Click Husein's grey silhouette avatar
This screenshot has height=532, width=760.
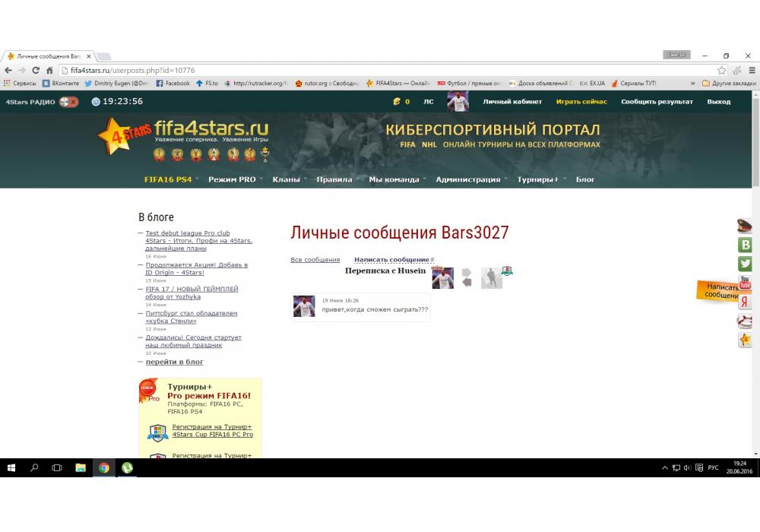tap(491, 278)
